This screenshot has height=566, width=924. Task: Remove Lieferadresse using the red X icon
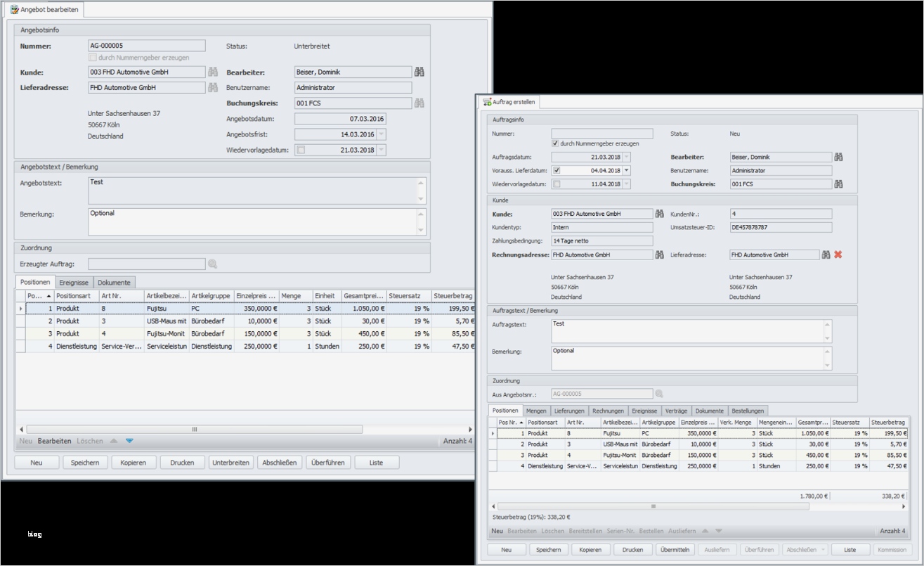tap(838, 255)
